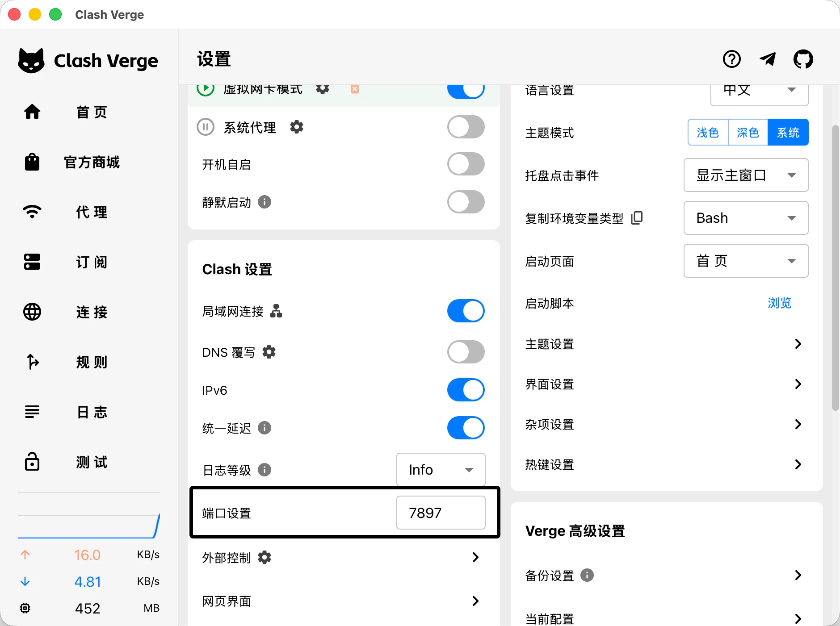Select the 系统 theme mode

click(x=788, y=132)
